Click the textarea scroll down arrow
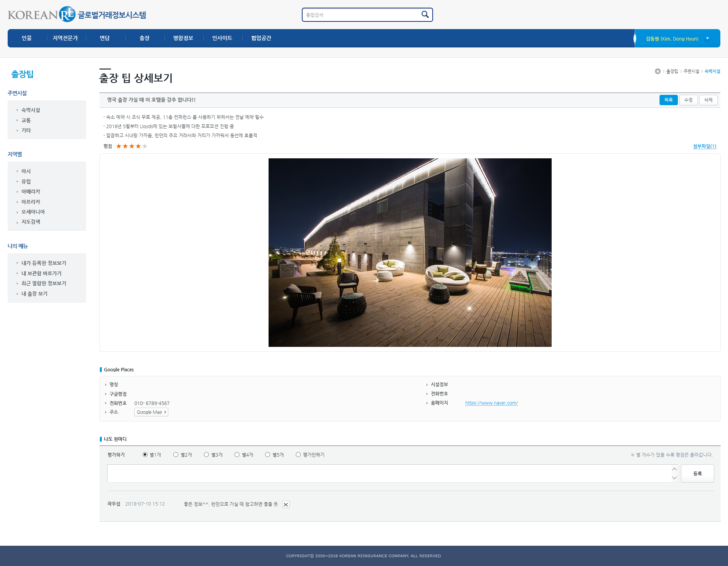Screen dimensions: 728x566 click(x=674, y=478)
